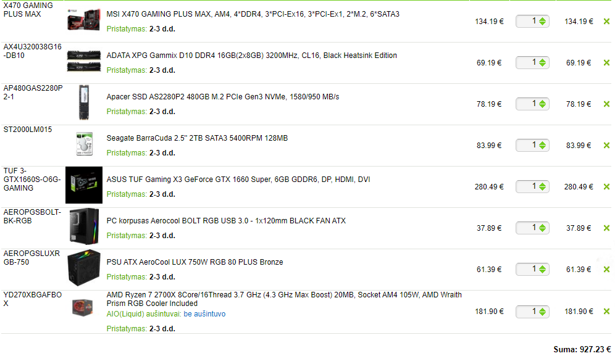
Task: Open the ADATA XPG RAM sticks thumbnail
Action: (84, 61)
